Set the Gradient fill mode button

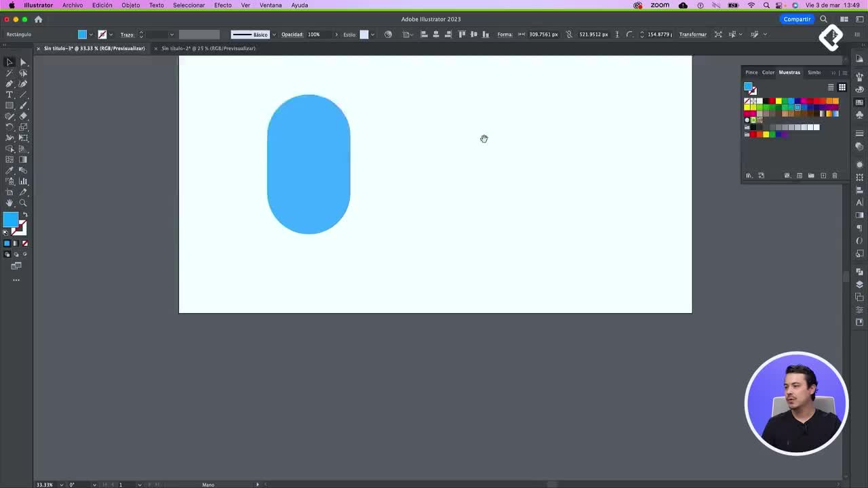[16, 243]
